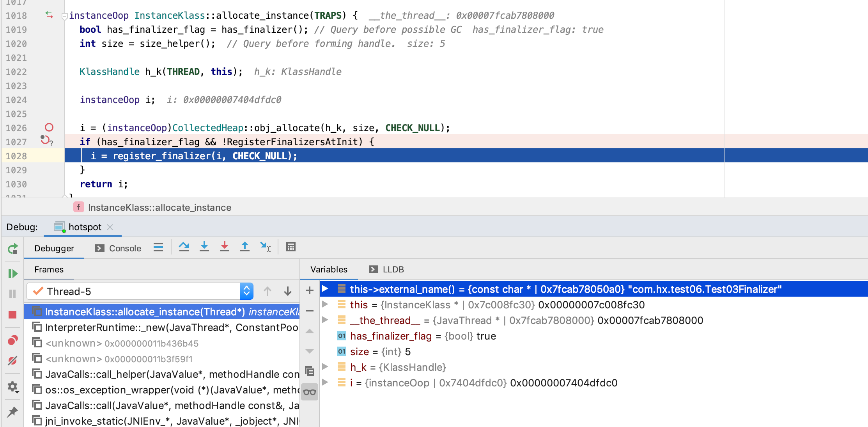Expand the h_k KlassHandle variable
This screenshot has height=427, width=868.
(x=325, y=367)
